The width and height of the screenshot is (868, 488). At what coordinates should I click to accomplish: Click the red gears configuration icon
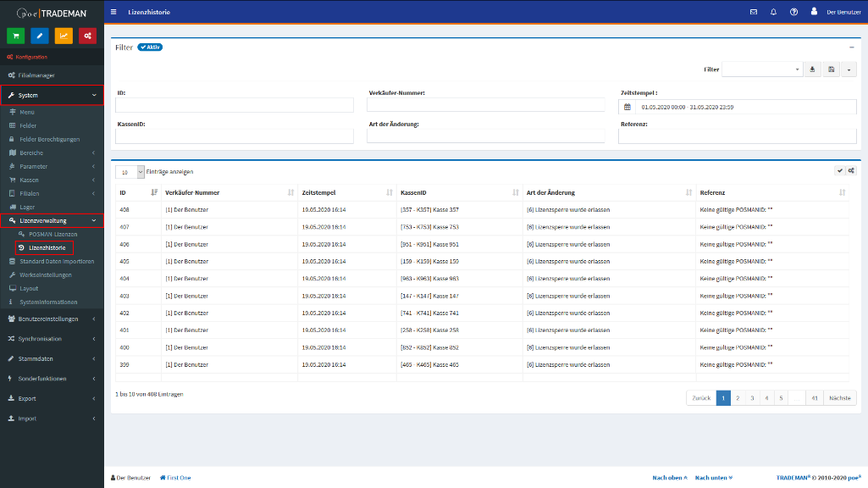point(87,36)
